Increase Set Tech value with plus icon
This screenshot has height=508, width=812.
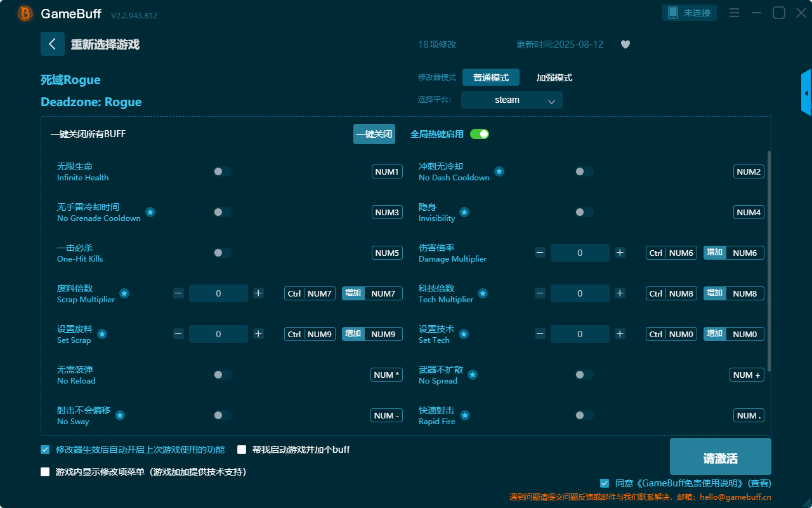620,334
